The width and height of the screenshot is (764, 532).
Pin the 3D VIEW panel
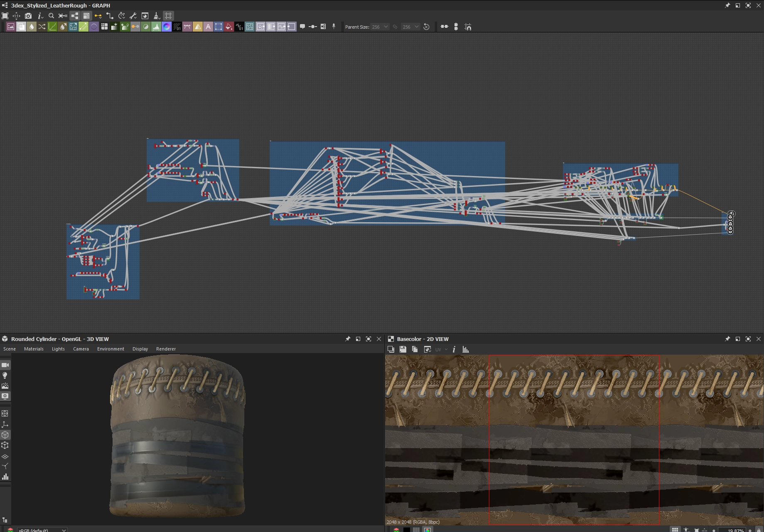click(348, 339)
